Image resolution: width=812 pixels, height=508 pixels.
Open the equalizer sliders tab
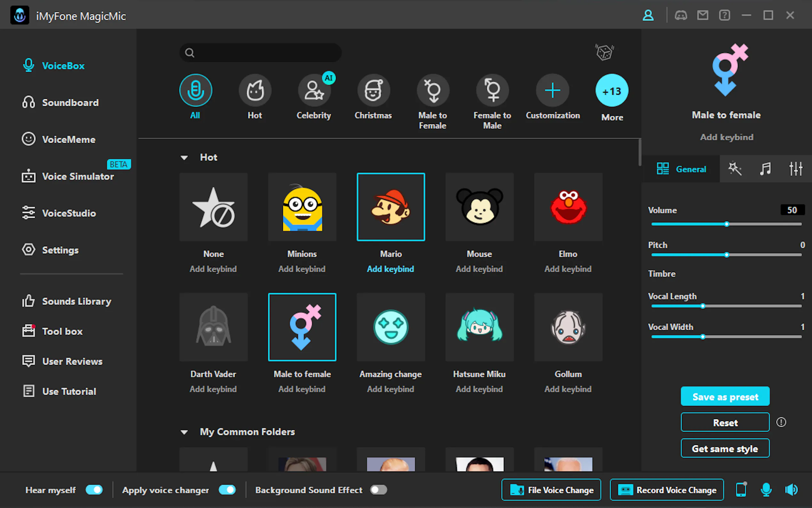click(x=795, y=169)
